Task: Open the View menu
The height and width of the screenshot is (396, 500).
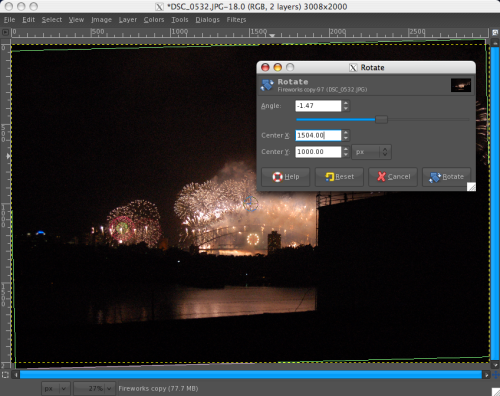Action: (x=76, y=20)
